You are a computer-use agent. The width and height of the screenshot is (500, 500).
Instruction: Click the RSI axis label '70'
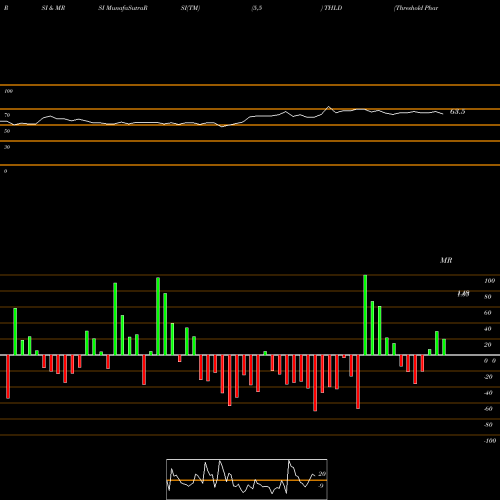[x=7, y=115]
